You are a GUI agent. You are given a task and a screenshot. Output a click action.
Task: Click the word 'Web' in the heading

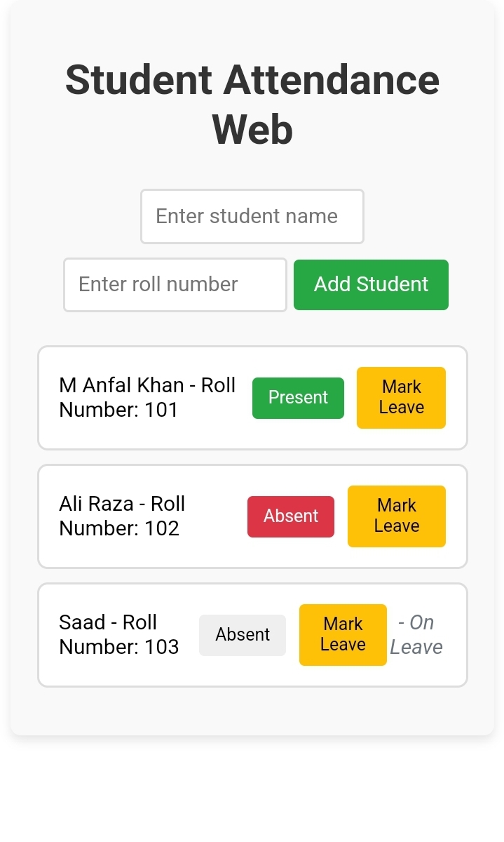point(252,130)
